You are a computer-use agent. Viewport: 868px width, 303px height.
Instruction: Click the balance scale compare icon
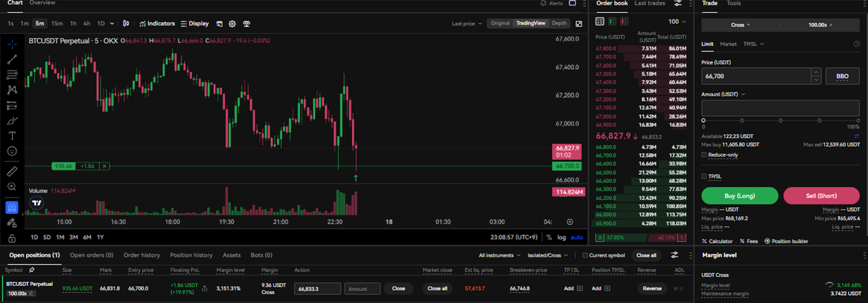point(246,24)
